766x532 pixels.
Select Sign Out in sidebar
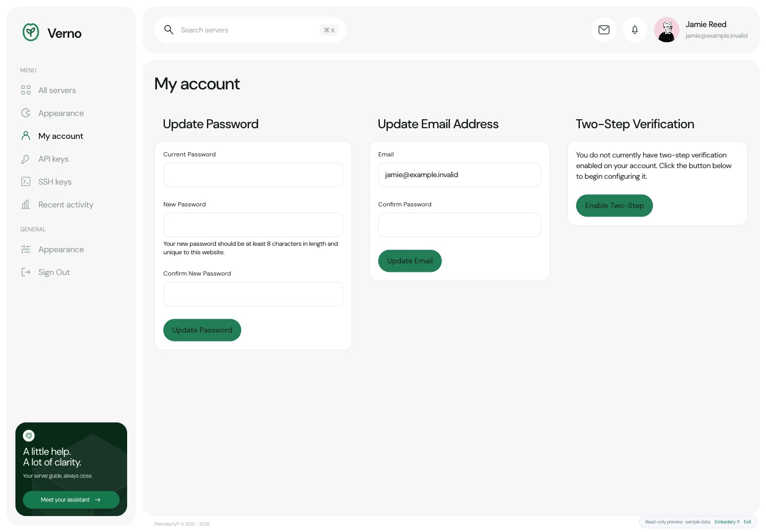[71, 272]
